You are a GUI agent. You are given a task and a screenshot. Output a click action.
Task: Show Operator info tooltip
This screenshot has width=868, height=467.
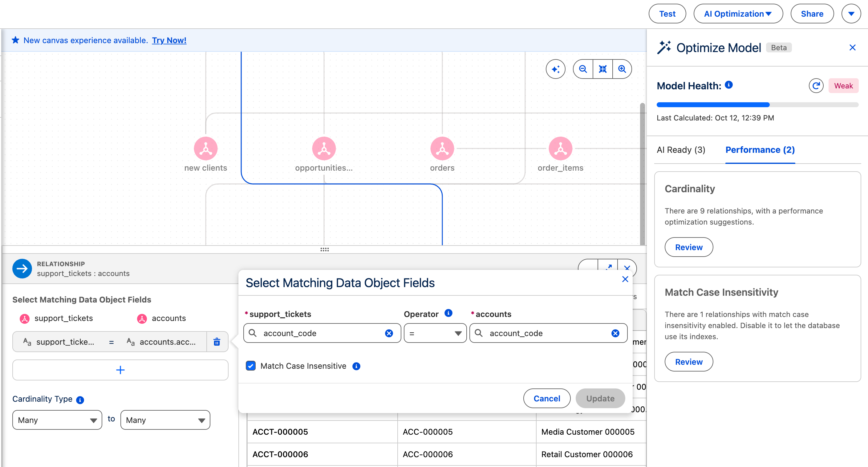[448, 313]
